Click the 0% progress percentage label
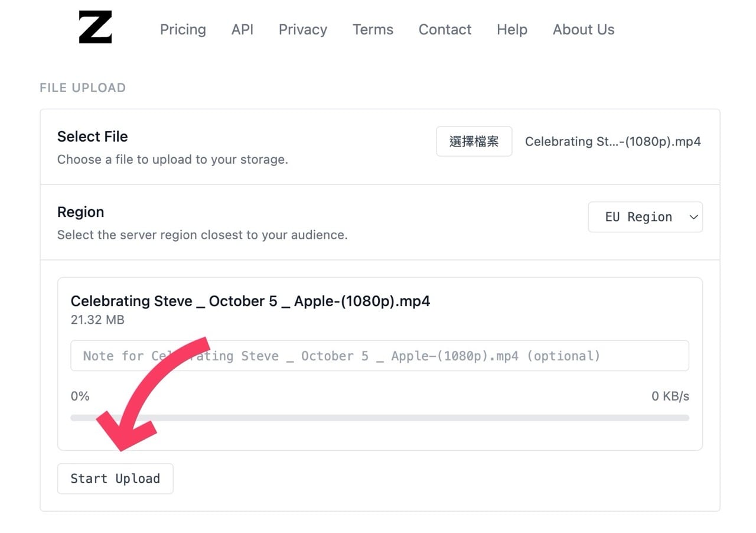 [x=80, y=396]
